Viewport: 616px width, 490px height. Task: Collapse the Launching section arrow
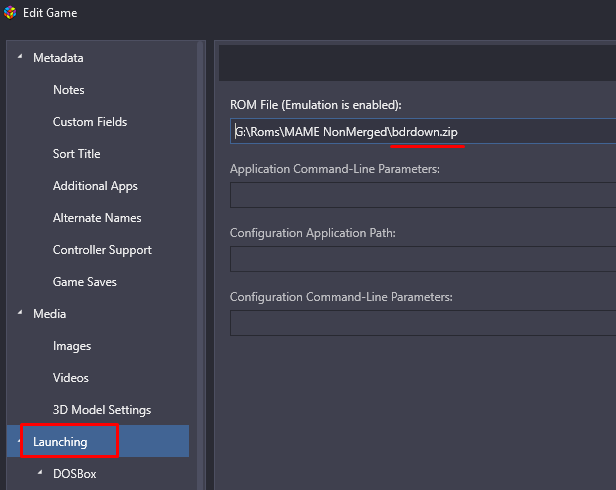click(x=19, y=441)
